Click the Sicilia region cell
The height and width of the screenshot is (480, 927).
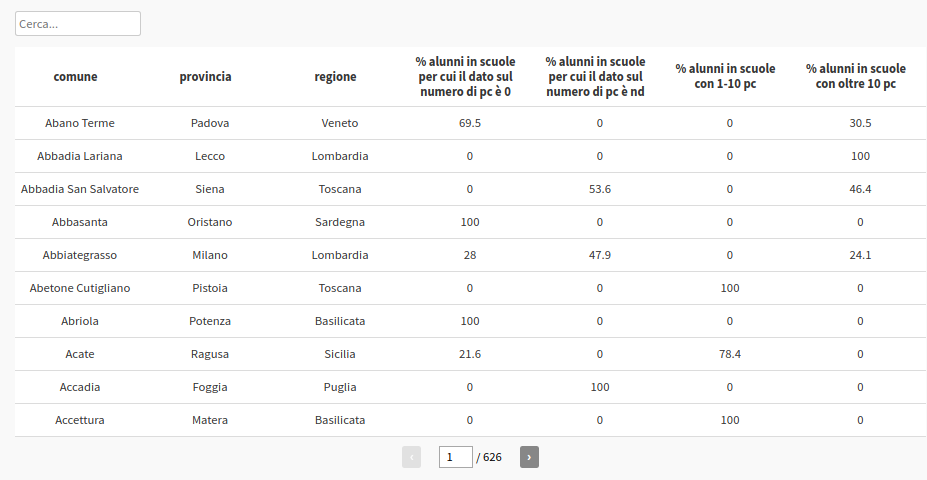click(340, 354)
